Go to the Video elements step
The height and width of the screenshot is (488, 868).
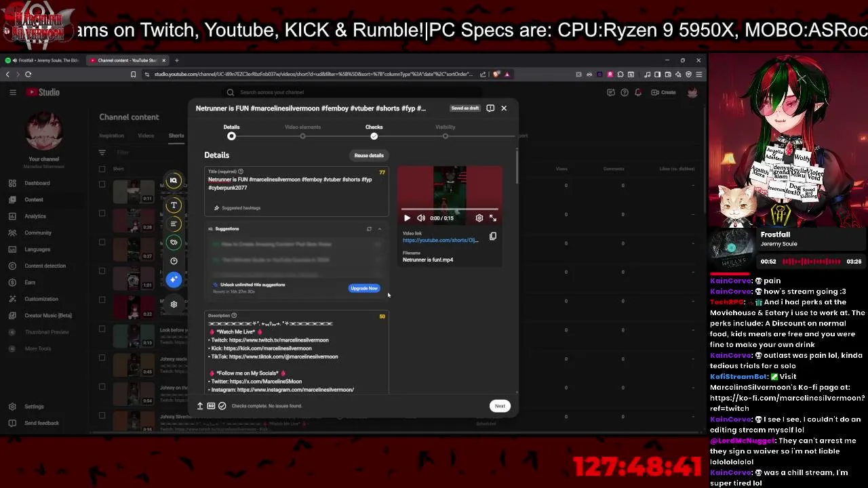click(302, 131)
